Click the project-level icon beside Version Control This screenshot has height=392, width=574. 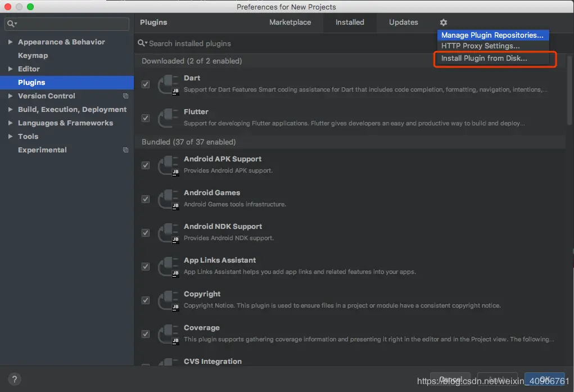(x=125, y=96)
